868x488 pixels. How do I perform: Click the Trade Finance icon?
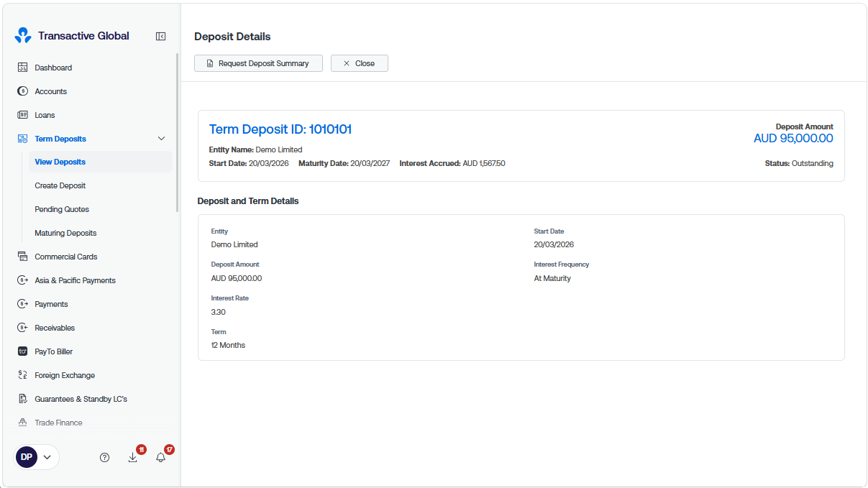(22, 423)
